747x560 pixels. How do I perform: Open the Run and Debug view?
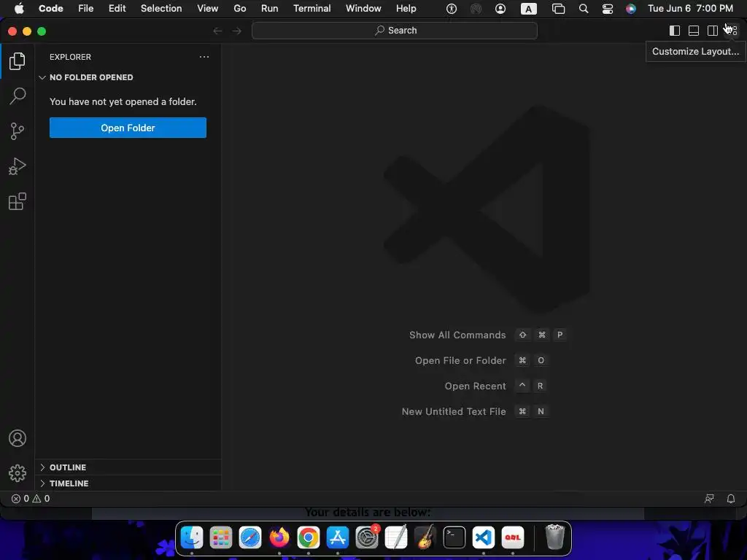[x=18, y=166]
